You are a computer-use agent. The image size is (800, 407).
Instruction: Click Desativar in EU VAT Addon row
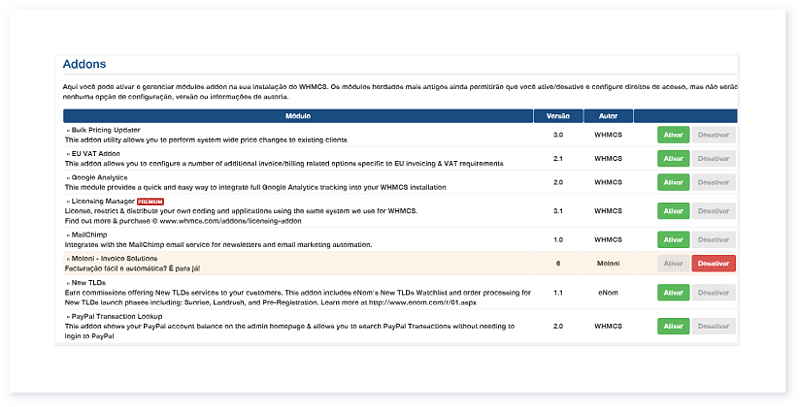(713, 159)
